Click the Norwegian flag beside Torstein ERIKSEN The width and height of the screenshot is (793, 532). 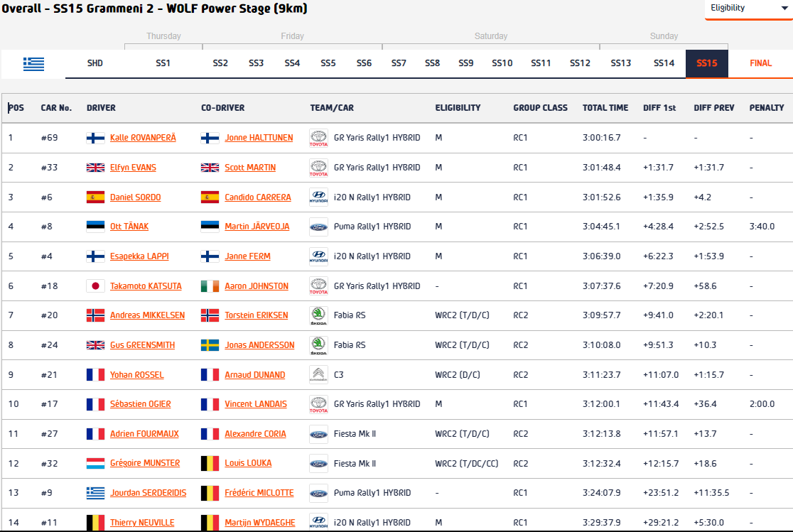pyautogui.click(x=210, y=315)
